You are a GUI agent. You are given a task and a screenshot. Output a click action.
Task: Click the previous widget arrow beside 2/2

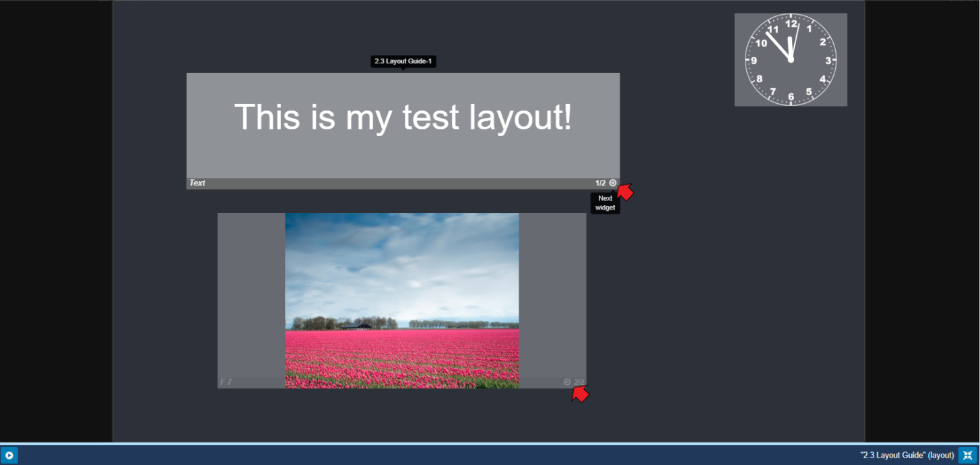pos(567,382)
